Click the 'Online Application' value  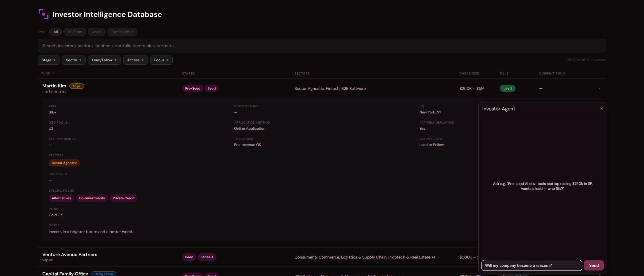tap(250, 128)
